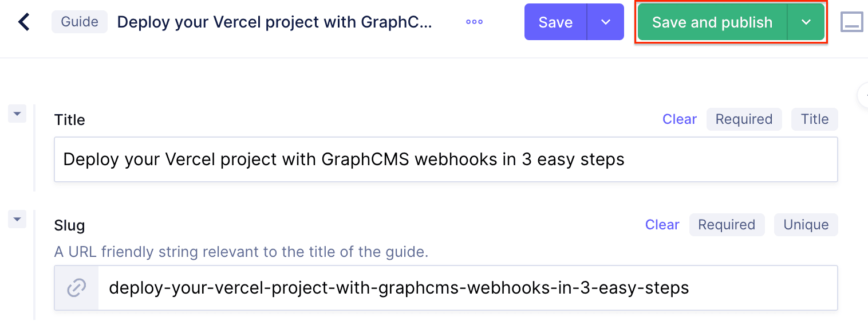This screenshot has height=328, width=868.
Task: Click the Save button
Action: 555,22
